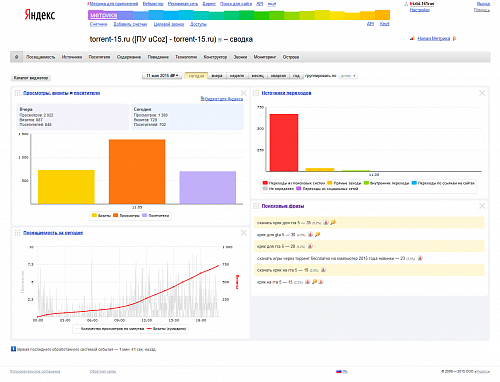This screenshot has width=500, height=382.
Task: Open the home icon tab in navigation bar
Action: [16, 57]
